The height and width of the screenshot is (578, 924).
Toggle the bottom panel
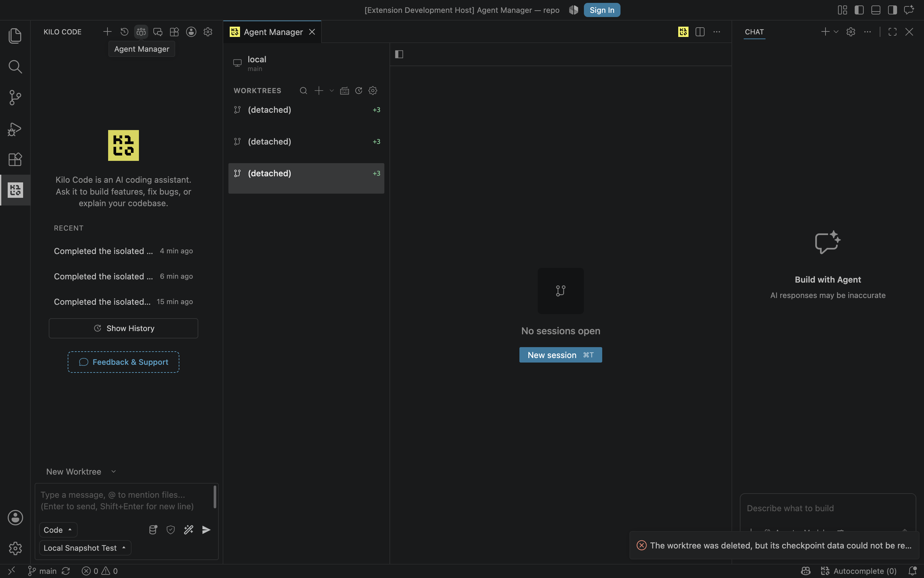[876, 10]
